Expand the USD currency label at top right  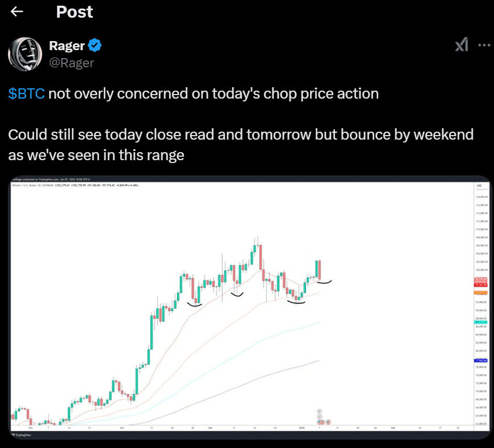tap(478, 186)
